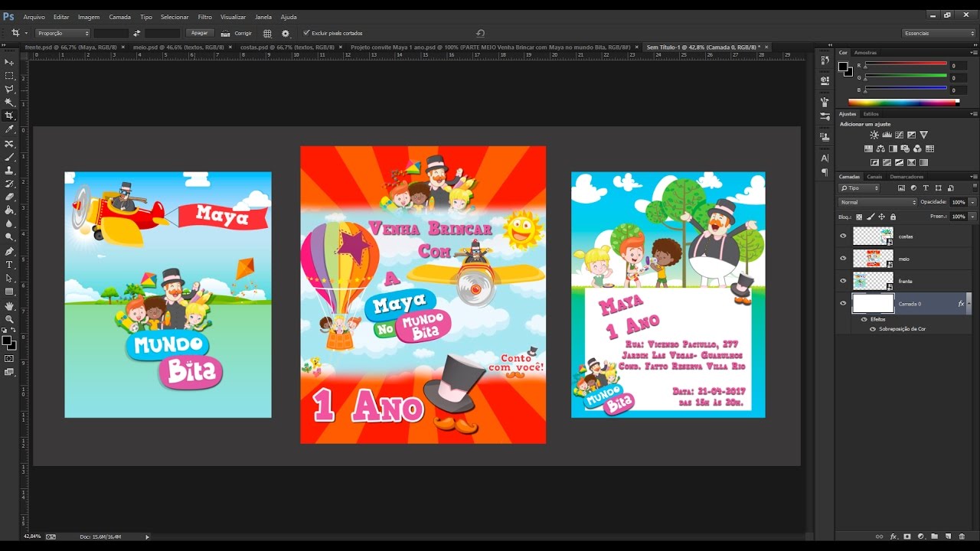Collapse Camada 0 effects list arrow
The image size is (980, 551).
968,304
